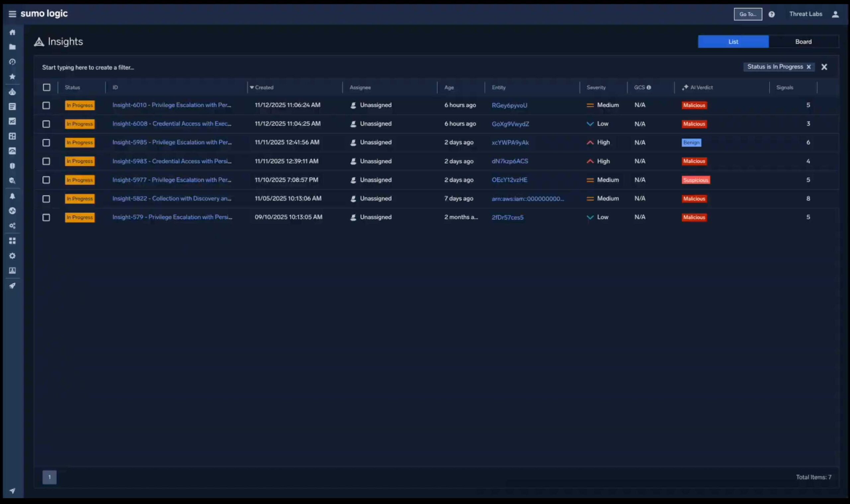The height and width of the screenshot is (504, 850).
Task: Open the user profile icon
Action: [835, 14]
